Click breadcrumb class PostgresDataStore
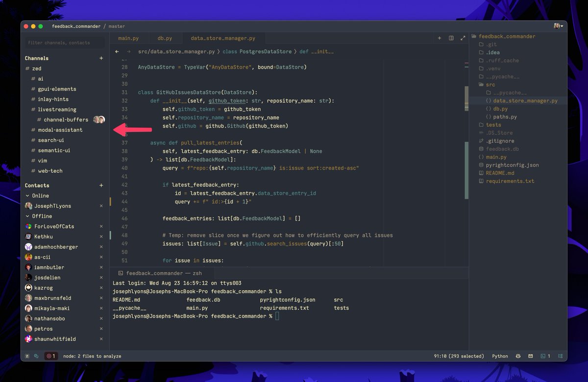Screen dimensions: 588x382 257,51
